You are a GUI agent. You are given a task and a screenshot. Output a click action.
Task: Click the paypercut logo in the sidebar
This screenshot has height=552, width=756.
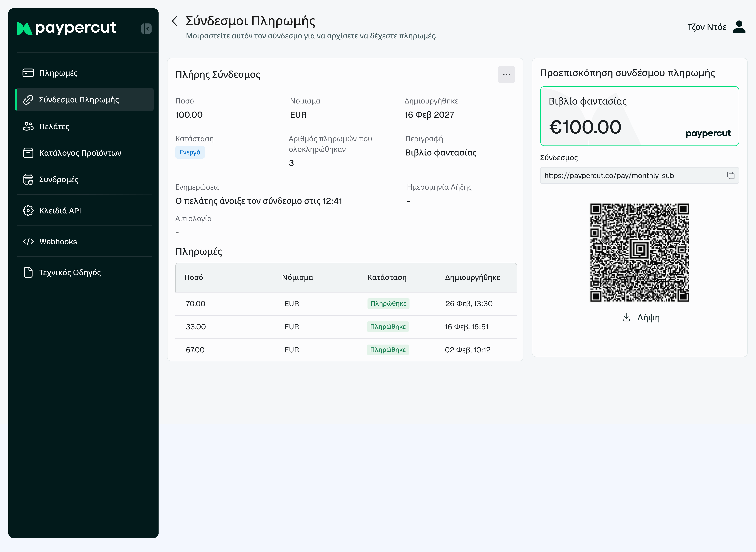[66, 28]
